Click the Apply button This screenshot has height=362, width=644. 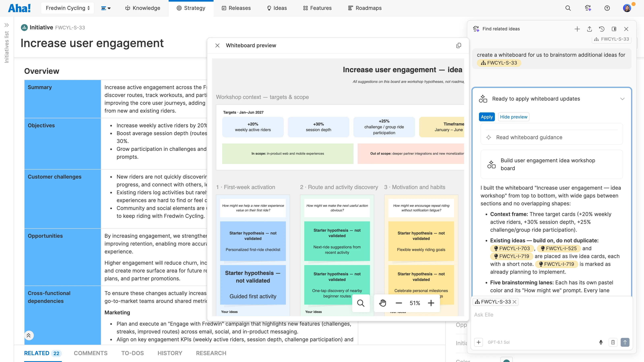[x=487, y=117]
